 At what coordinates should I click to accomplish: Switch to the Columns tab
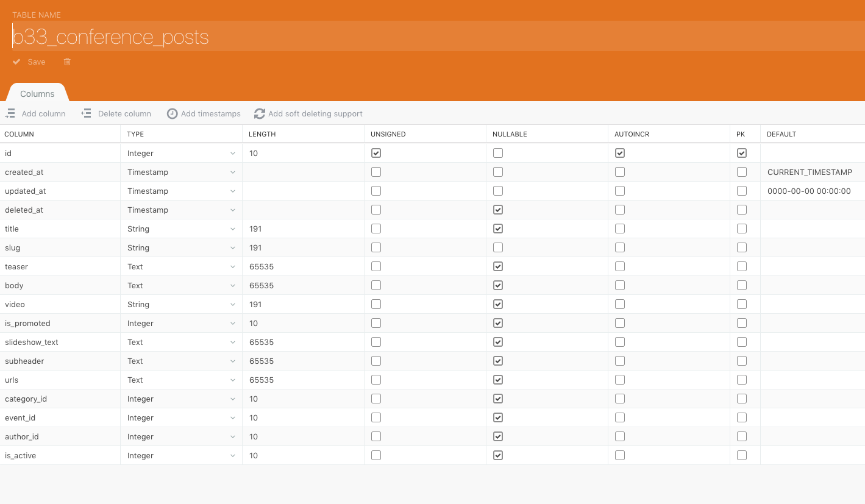(x=37, y=93)
